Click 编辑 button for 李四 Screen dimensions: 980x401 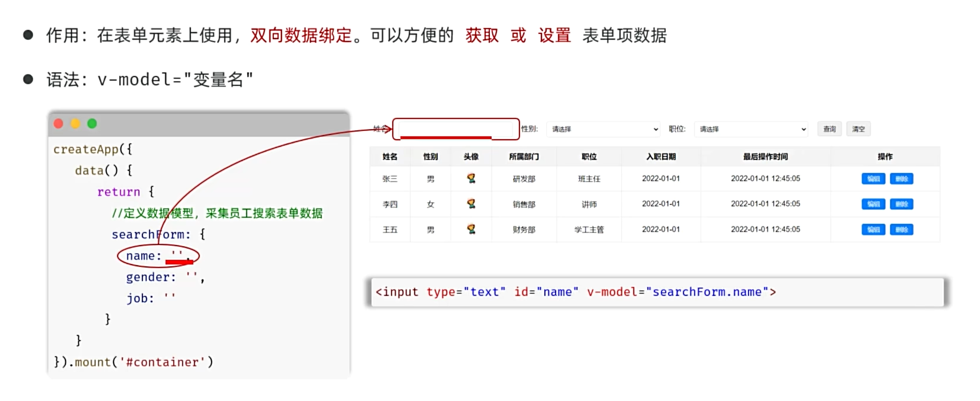pos(873,204)
